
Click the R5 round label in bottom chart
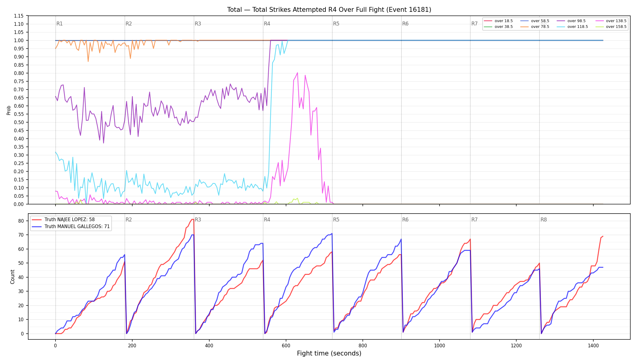click(x=336, y=220)
